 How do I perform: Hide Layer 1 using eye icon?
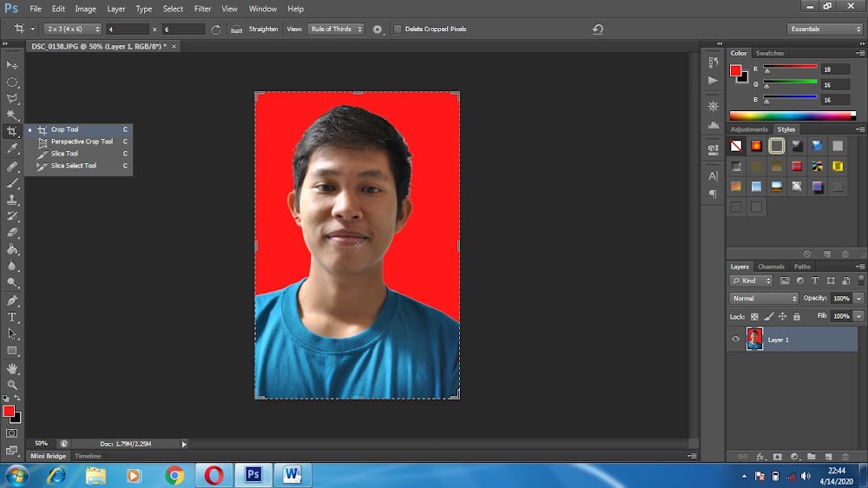pyautogui.click(x=736, y=340)
